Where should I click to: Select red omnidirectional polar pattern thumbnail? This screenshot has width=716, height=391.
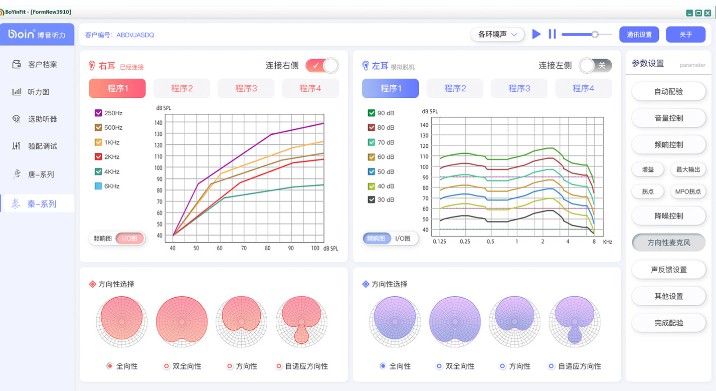[x=121, y=322]
